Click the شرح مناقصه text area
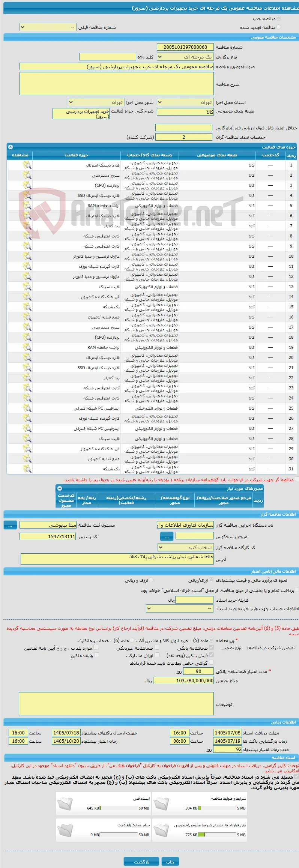 (x=116, y=84)
